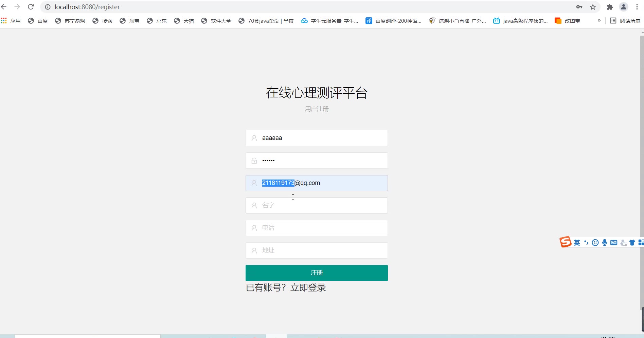Toggle Sogou English/Chinese input mode
This screenshot has width=644, height=338.
[577, 242]
